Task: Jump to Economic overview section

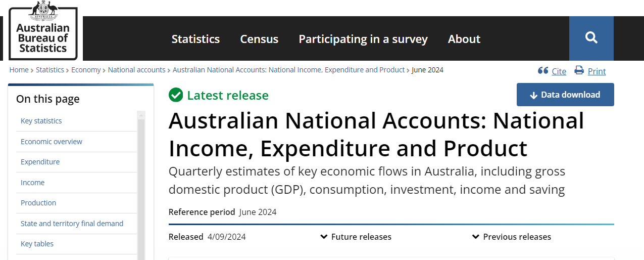Action: tap(51, 142)
